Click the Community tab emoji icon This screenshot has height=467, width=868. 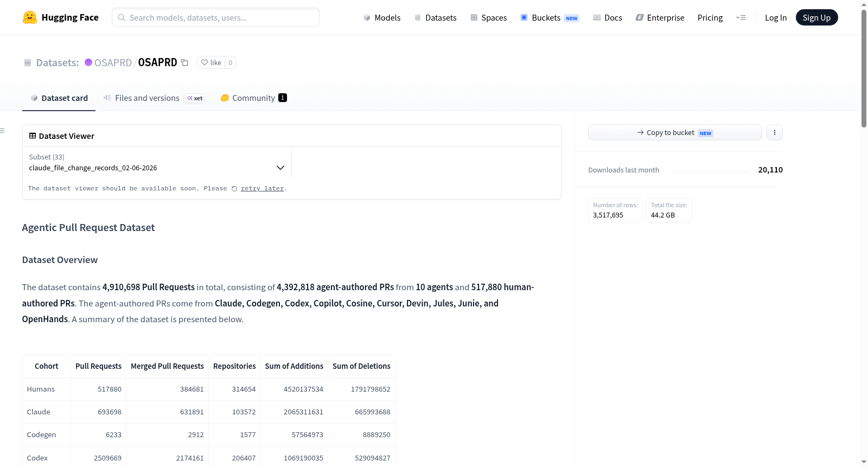tap(225, 98)
